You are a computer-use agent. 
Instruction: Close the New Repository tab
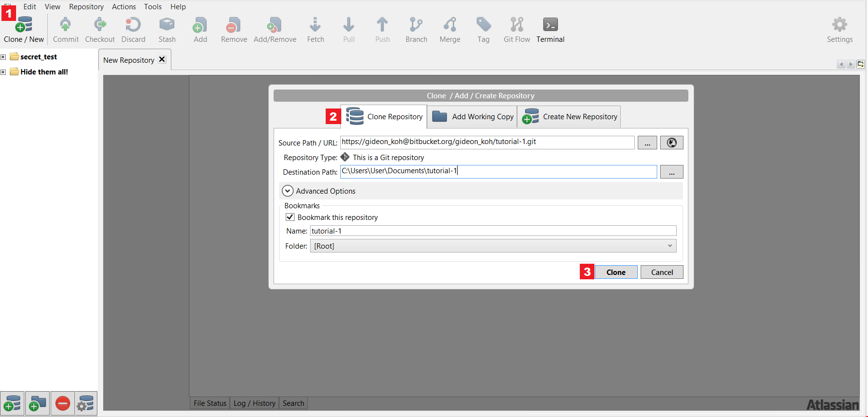162,59
